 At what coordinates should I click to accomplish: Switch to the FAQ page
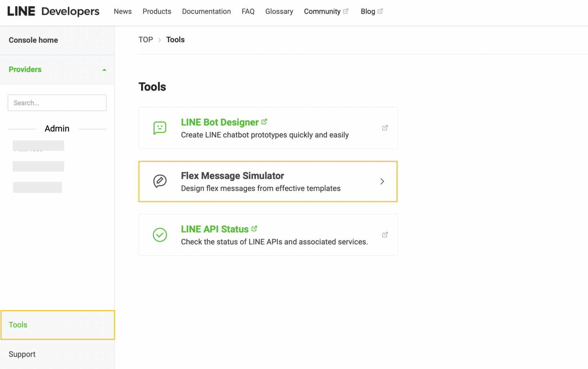coord(248,11)
